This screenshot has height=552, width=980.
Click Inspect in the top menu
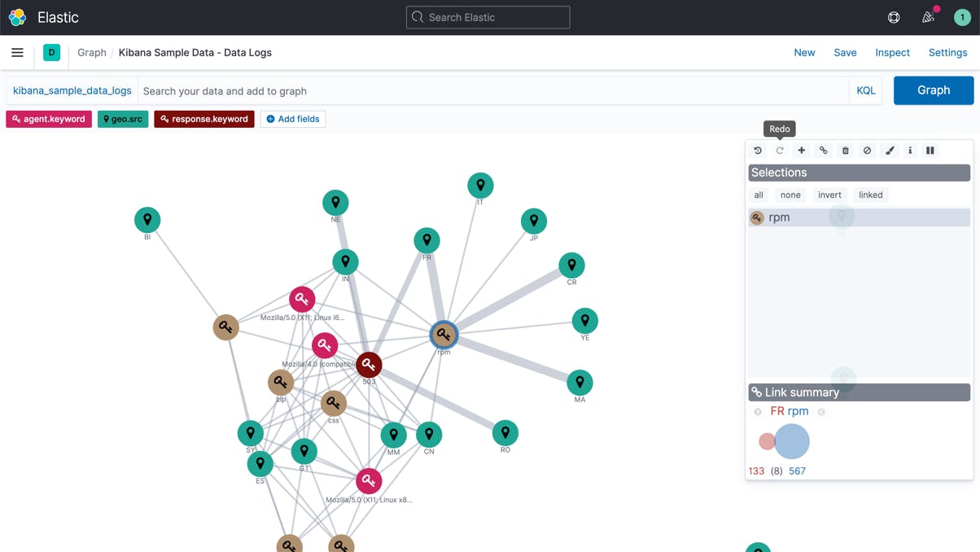[x=892, y=52]
